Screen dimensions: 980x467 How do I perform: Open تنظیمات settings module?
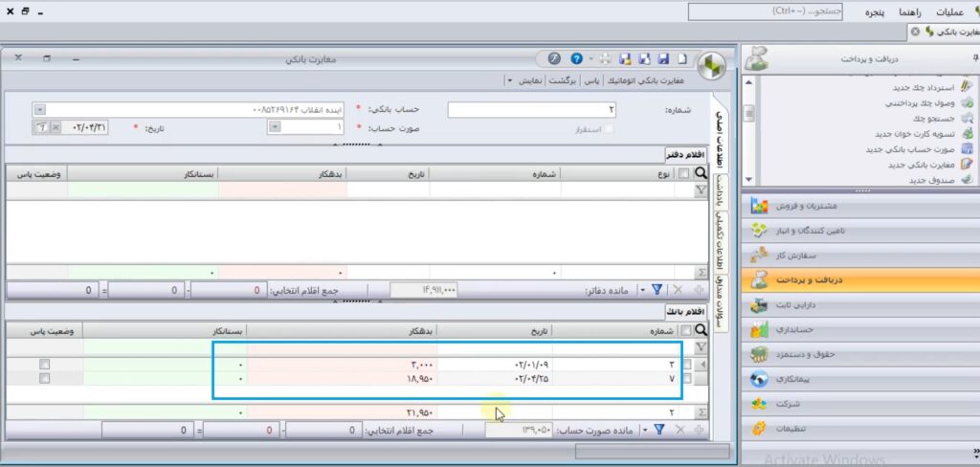861,429
